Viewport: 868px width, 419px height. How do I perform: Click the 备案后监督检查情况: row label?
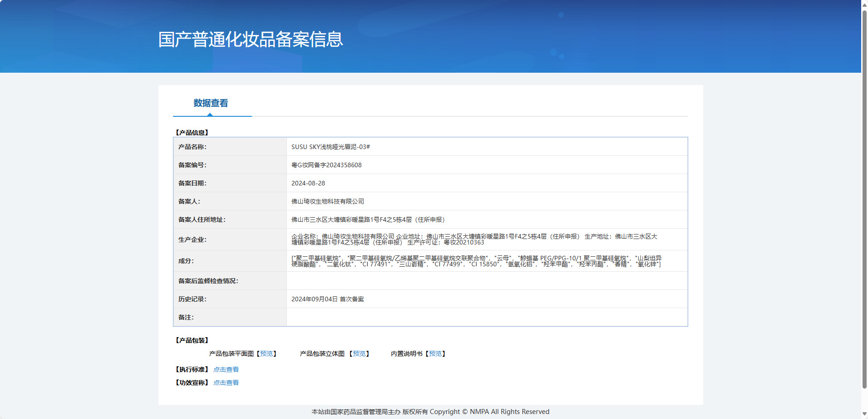tap(208, 281)
